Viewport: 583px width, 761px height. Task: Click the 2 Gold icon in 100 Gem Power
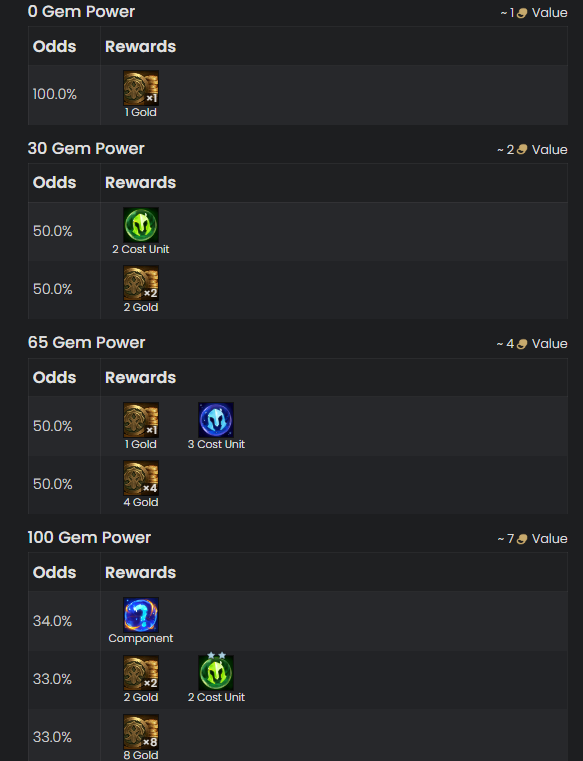[x=141, y=673]
